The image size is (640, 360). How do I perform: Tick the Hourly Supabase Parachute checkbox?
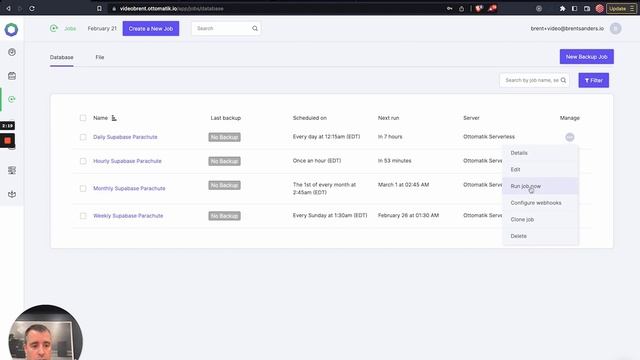(x=83, y=161)
